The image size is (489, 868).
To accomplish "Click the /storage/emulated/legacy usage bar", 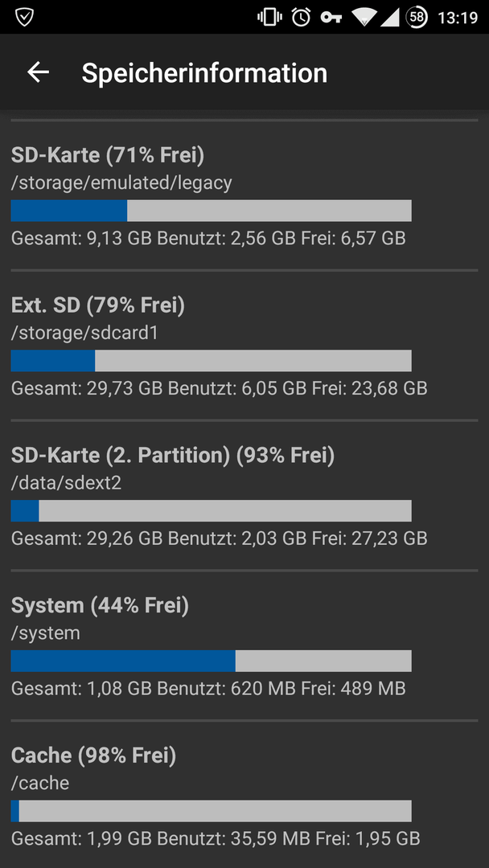I will (x=211, y=211).
